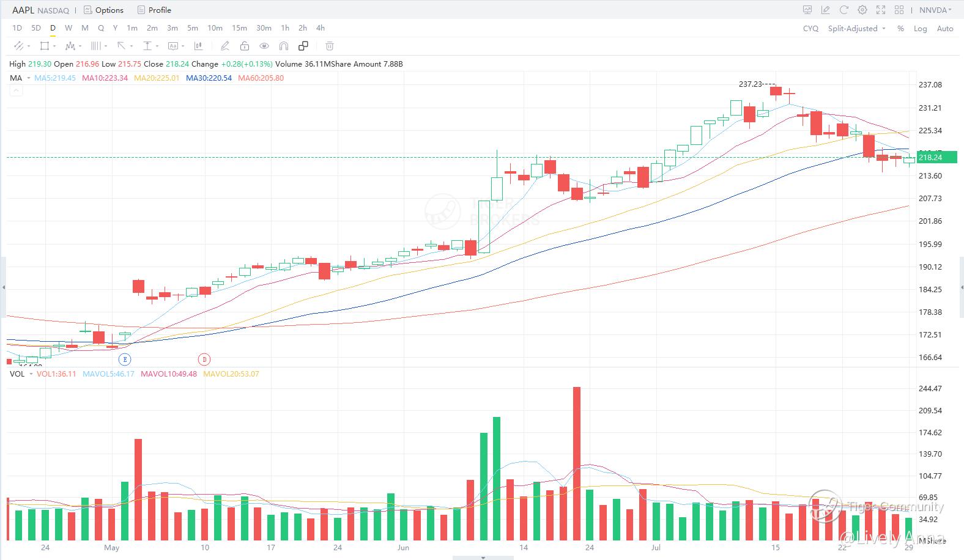964x560 pixels.
Task: Switch to the 5m interval
Action: (x=193, y=28)
